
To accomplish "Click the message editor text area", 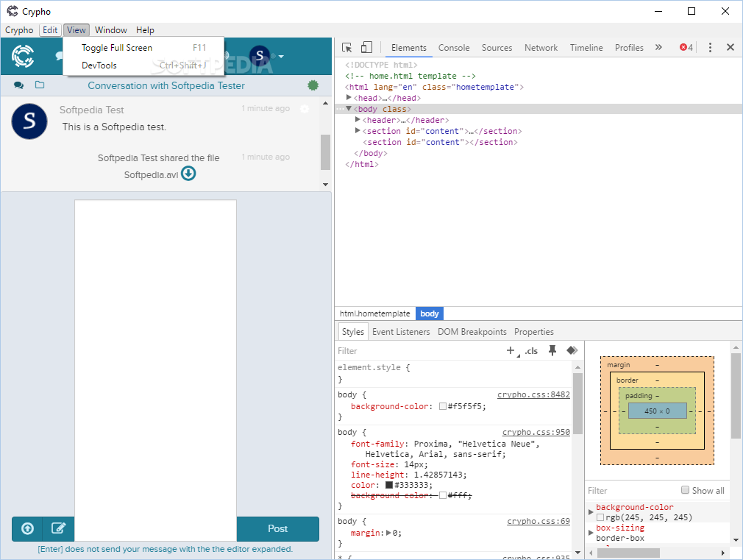I will coord(155,370).
